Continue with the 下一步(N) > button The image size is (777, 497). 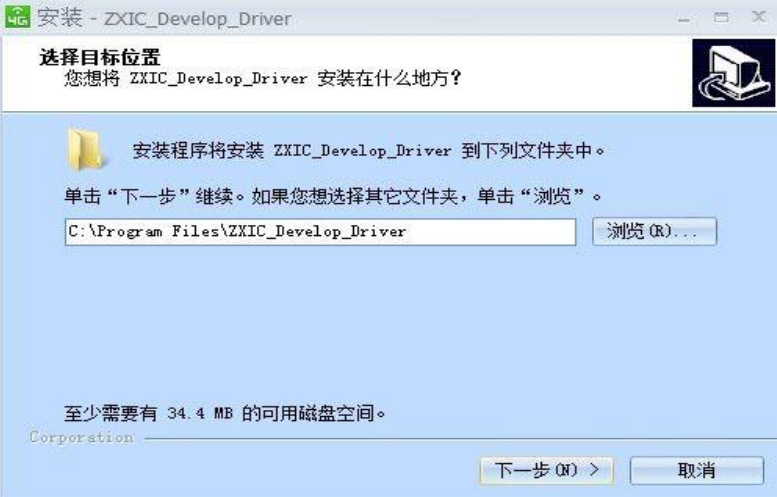547,470
